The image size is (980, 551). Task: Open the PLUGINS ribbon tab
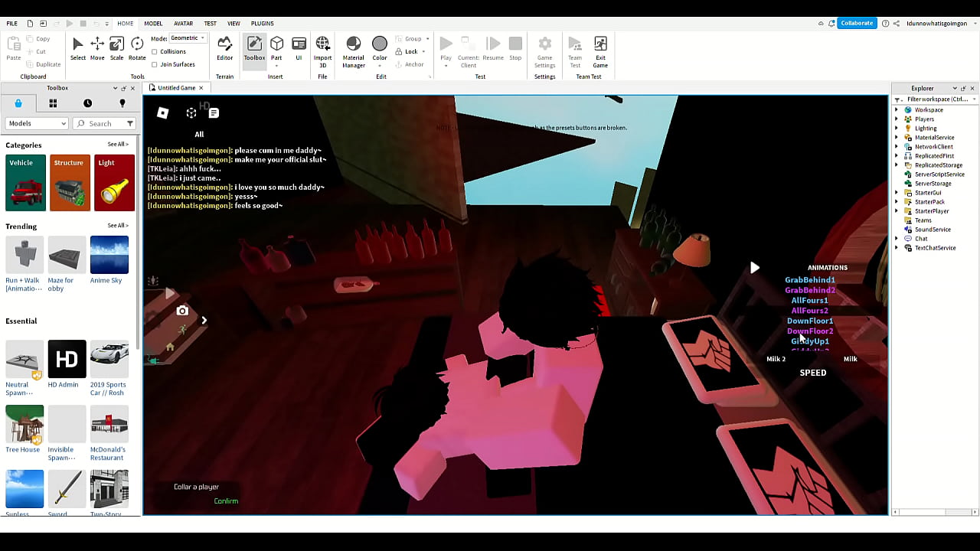262,24
